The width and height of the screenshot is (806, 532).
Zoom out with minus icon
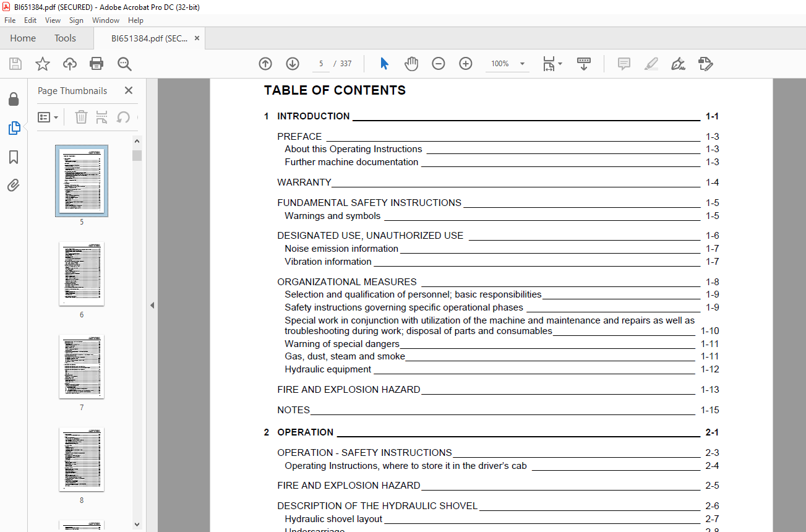point(439,64)
